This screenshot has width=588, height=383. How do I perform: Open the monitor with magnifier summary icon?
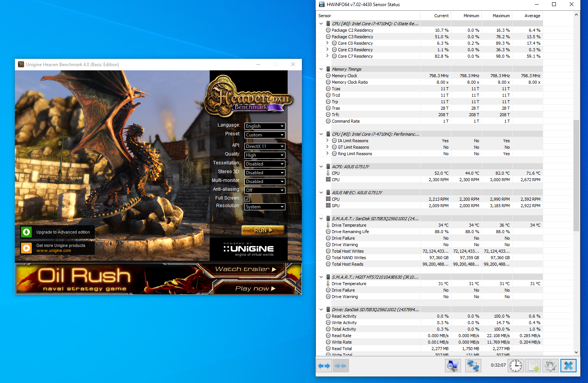coord(453,366)
